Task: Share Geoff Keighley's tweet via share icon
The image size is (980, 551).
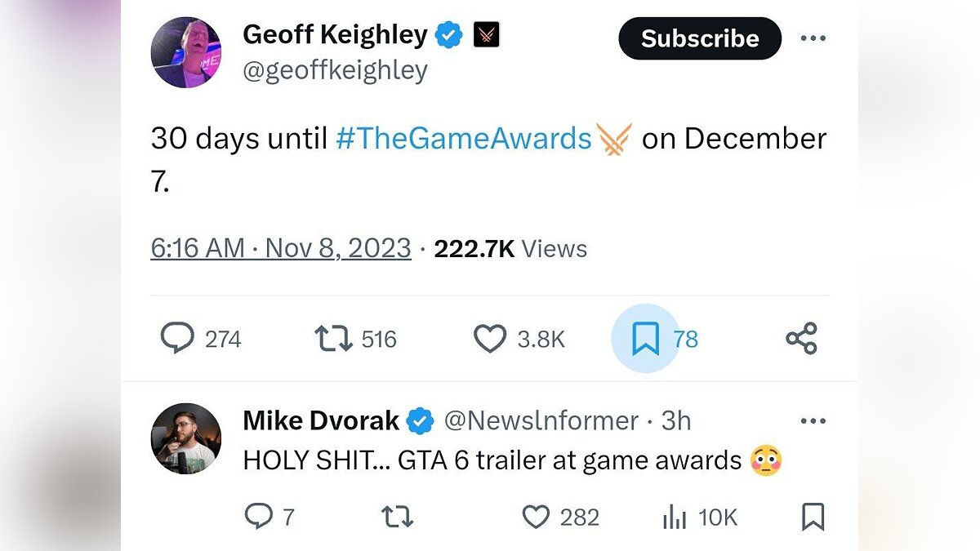Action: [x=801, y=338]
